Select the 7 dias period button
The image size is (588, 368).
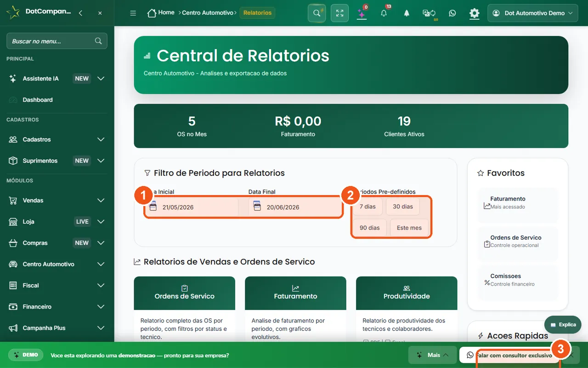pyautogui.click(x=367, y=207)
